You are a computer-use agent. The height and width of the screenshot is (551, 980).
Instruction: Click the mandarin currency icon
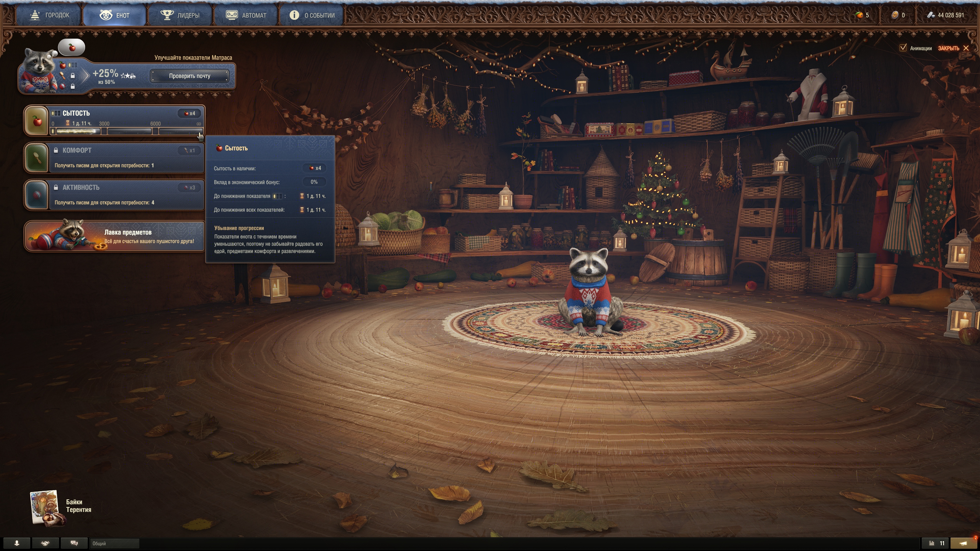tap(859, 15)
